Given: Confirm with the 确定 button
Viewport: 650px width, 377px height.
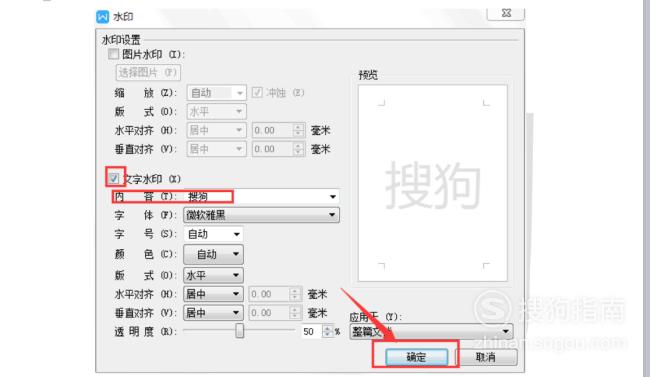Looking at the screenshot, I should pos(417,357).
